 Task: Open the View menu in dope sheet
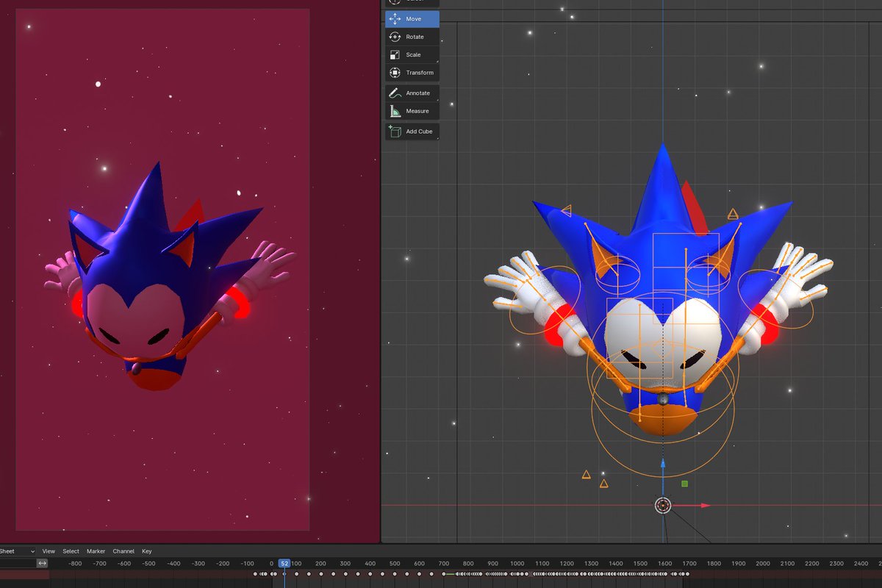pyautogui.click(x=49, y=551)
